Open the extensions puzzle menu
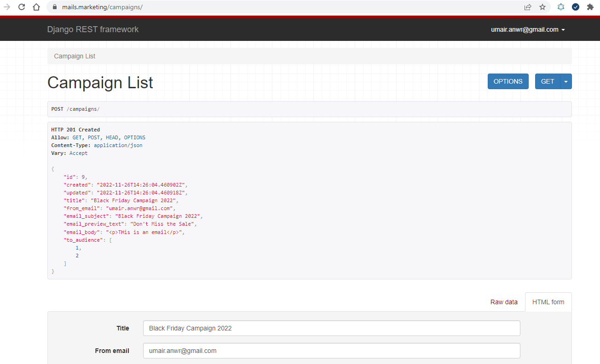 [590, 7]
